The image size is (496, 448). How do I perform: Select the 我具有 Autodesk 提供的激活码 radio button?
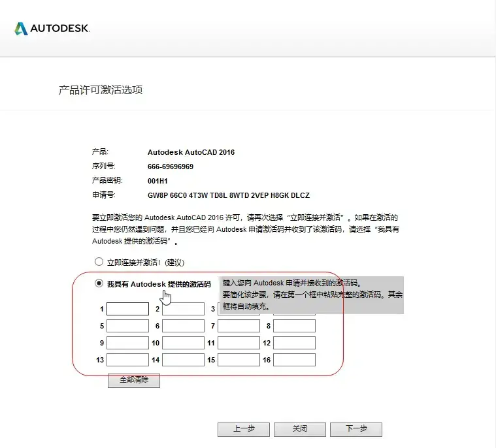[x=99, y=283]
